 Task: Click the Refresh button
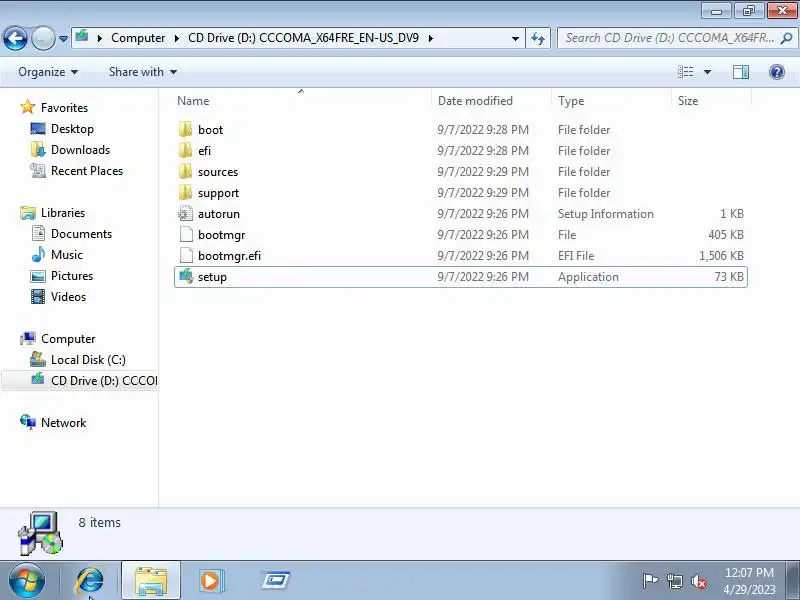[538, 39]
